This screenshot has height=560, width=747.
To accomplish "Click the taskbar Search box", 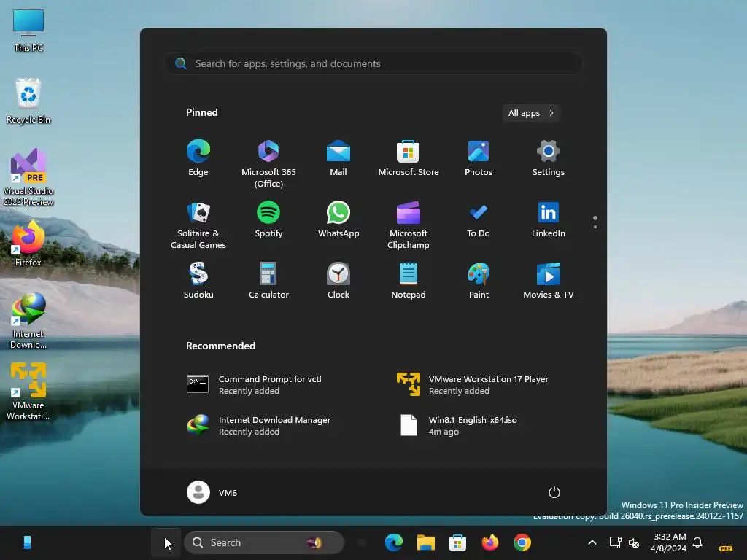I will 264,542.
